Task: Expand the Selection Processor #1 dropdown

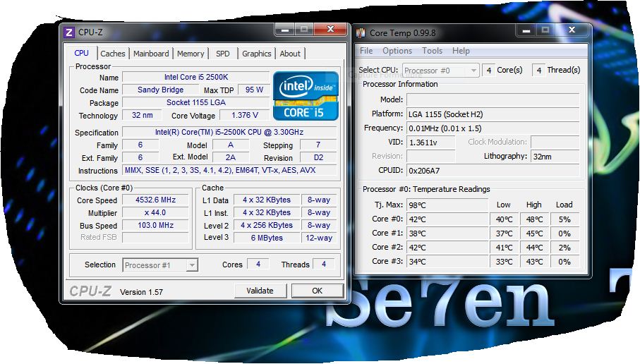Action: coord(160,265)
